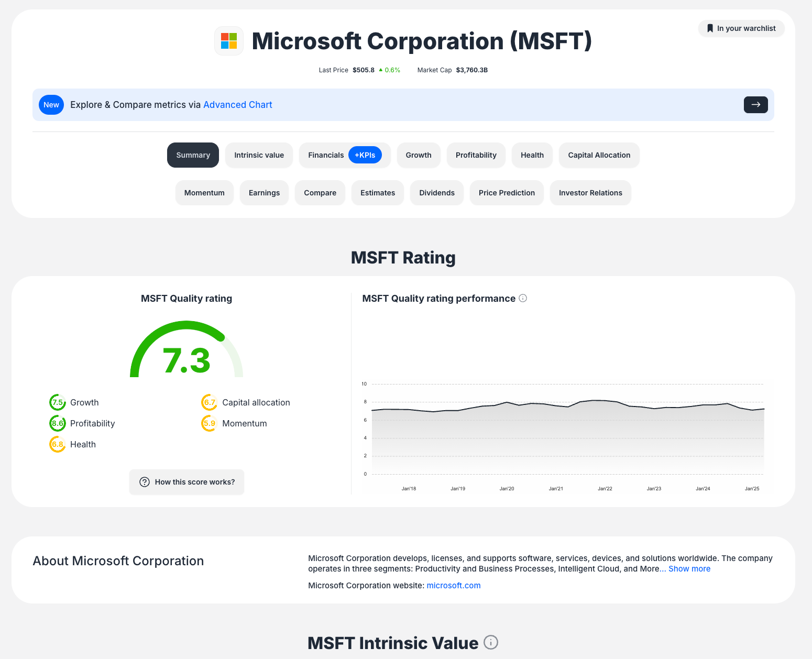Screen dimensions: 812x659
Task: Open the Financials tab
Action: [x=326, y=155]
